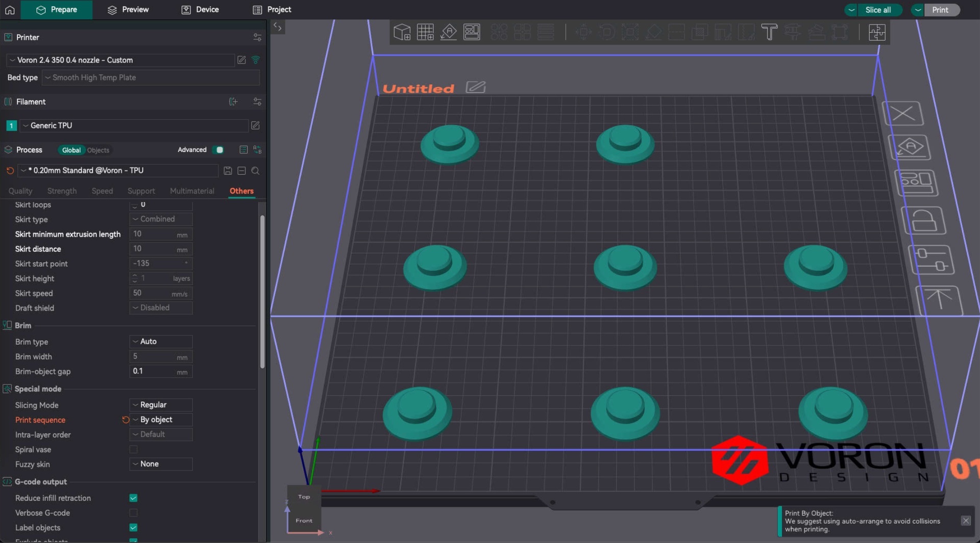The image size is (980, 543).
Task: Click the edit printer preset icon
Action: click(x=241, y=60)
